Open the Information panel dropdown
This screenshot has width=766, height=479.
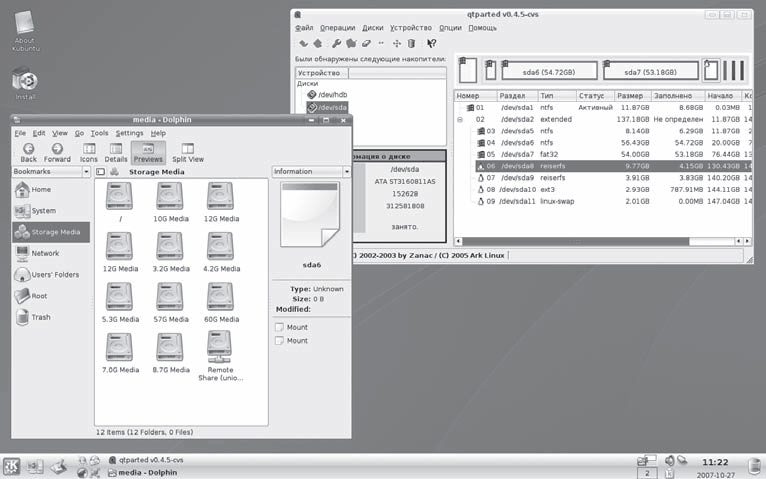(311, 172)
